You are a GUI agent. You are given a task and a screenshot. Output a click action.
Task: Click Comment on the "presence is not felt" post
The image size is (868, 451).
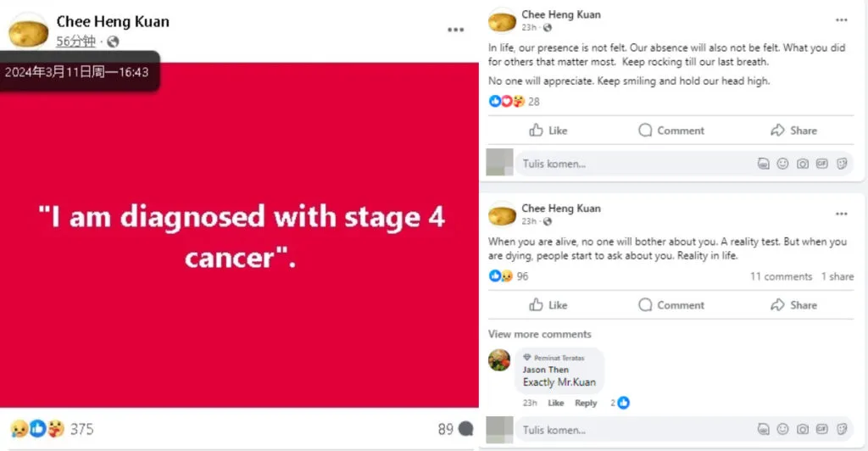(671, 131)
